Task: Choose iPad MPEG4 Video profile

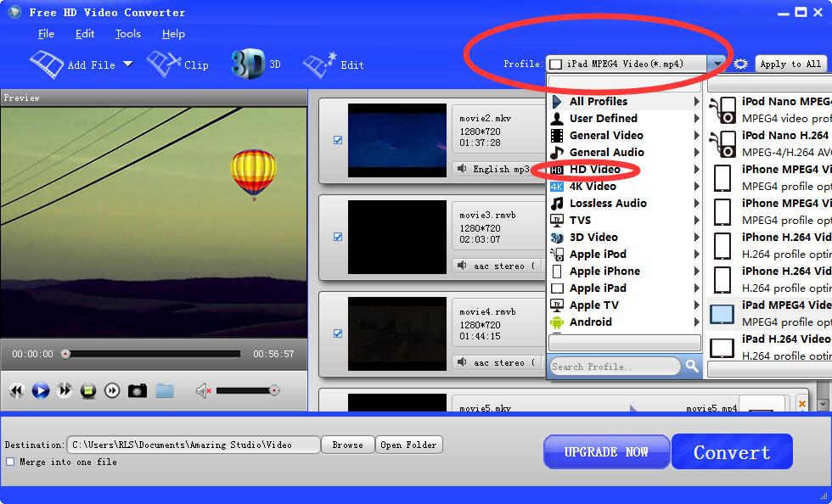Action: (769, 314)
